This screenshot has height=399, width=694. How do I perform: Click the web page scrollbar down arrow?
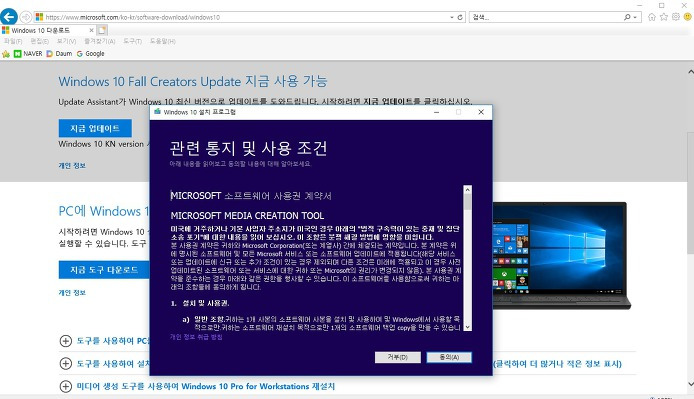coord(690,384)
